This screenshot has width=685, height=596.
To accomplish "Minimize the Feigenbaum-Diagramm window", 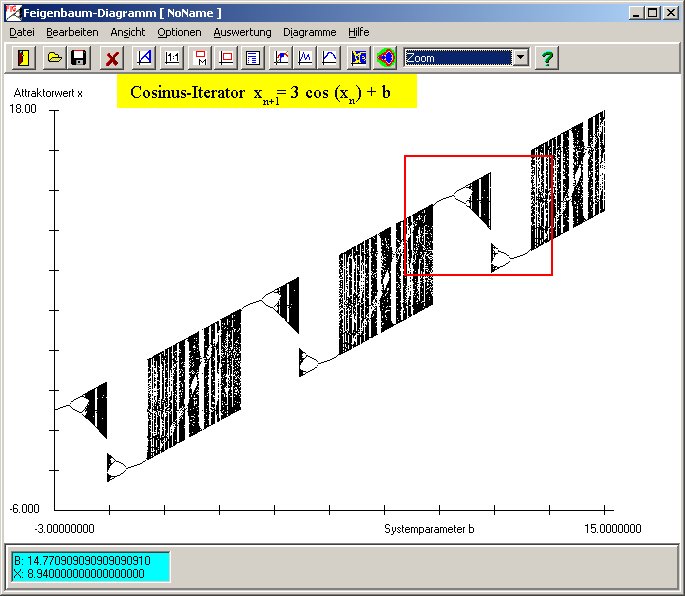I will point(636,13).
